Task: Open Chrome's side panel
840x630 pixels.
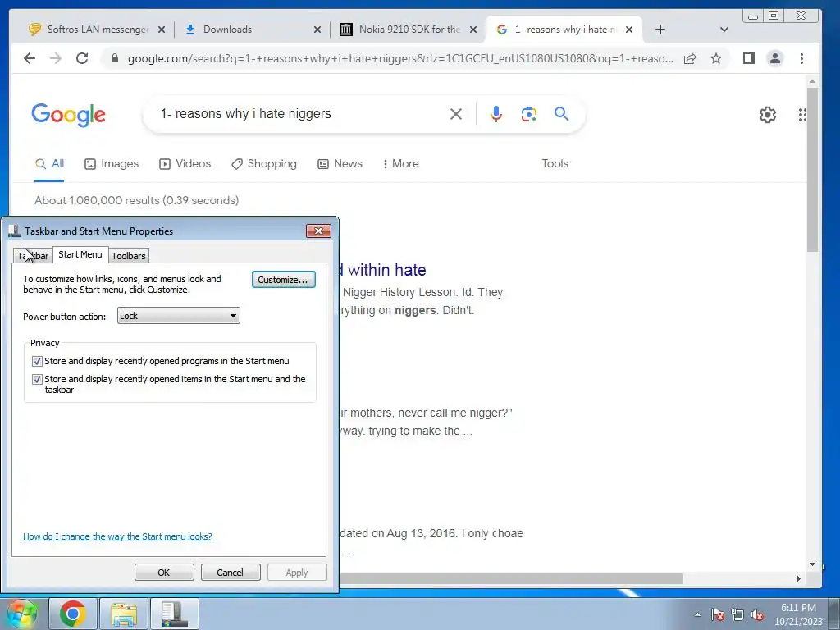Action: click(749, 58)
